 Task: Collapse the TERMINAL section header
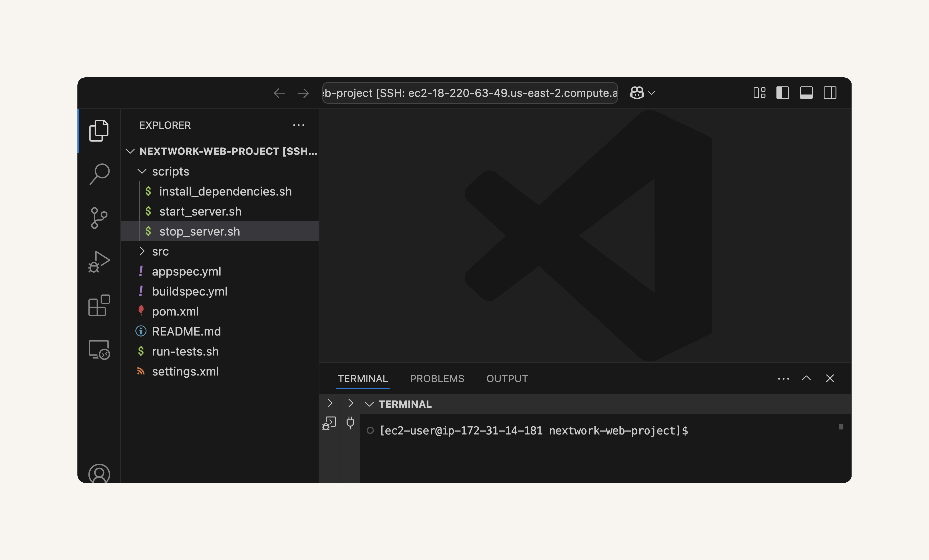coord(605,404)
